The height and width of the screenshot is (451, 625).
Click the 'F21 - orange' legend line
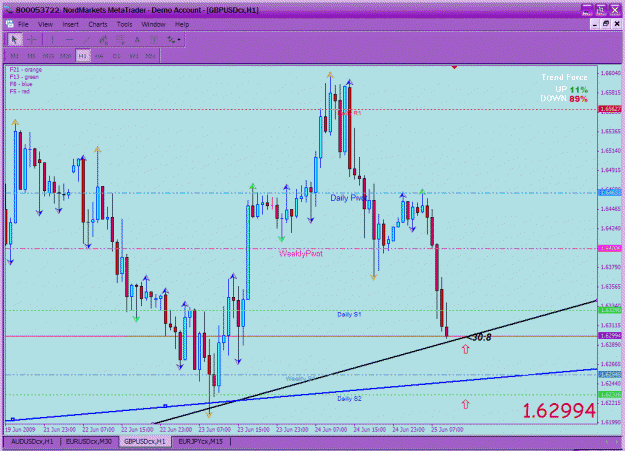click(x=26, y=69)
